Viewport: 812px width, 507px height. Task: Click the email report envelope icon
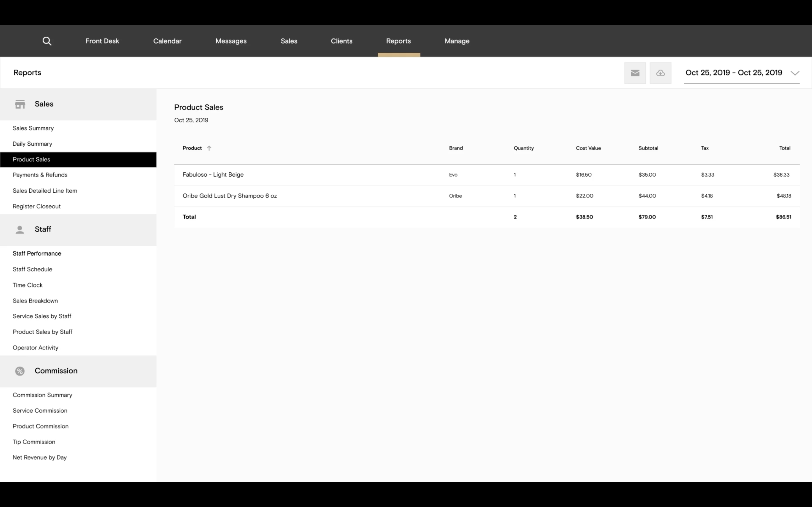[635, 73]
